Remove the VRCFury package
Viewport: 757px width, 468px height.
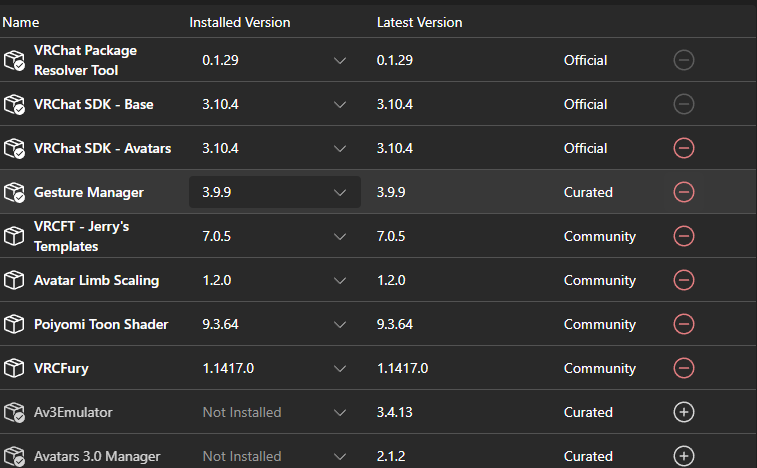(x=684, y=368)
